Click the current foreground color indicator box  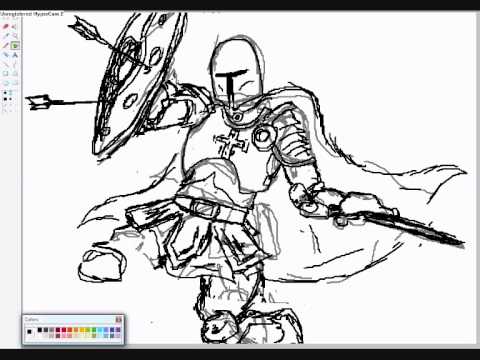coord(29,331)
